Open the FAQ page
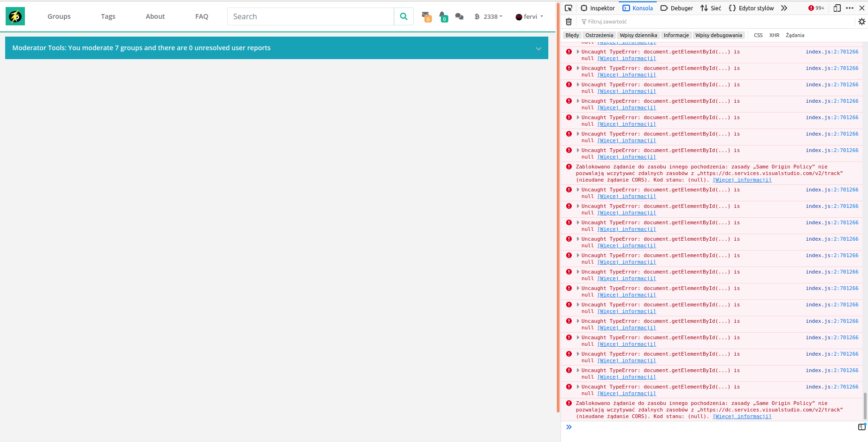The width and height of the screenshot is (868, 442). 202,16
